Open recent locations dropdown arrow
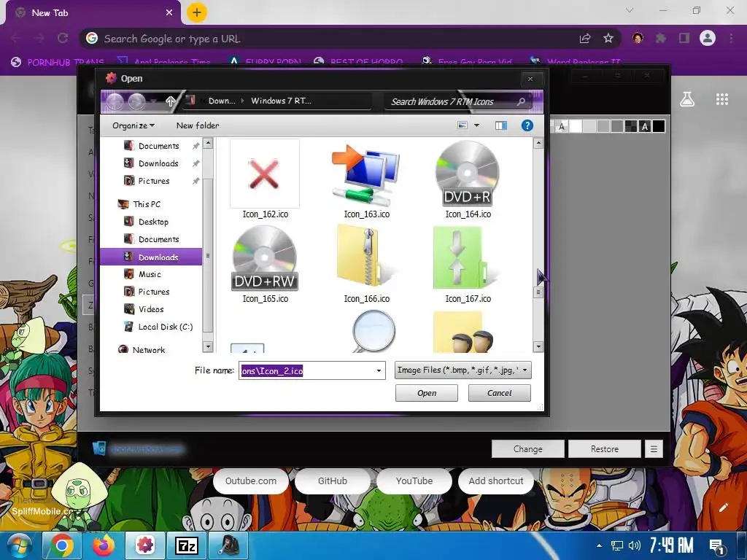Screen dimensions: 747x560 (x=153, y=101)
